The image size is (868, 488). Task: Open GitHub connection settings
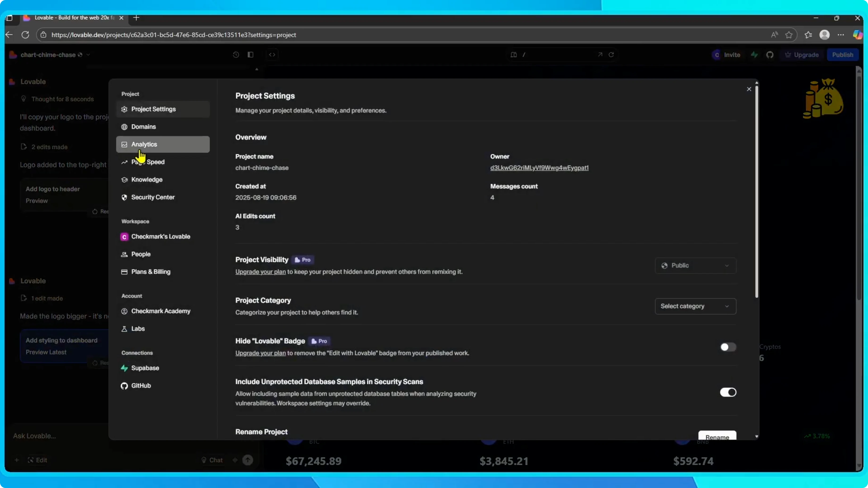[163, 385]
